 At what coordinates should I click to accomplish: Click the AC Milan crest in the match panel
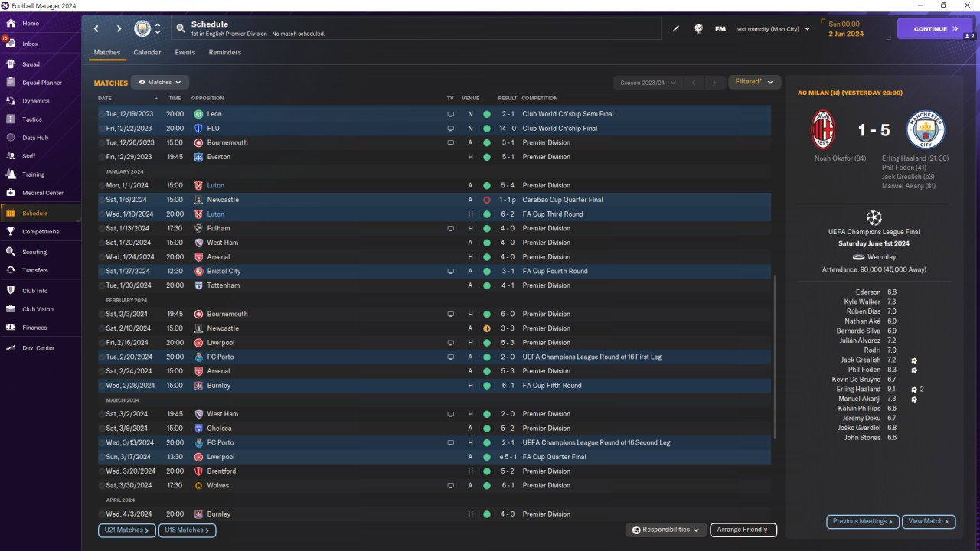coord(823,130)
